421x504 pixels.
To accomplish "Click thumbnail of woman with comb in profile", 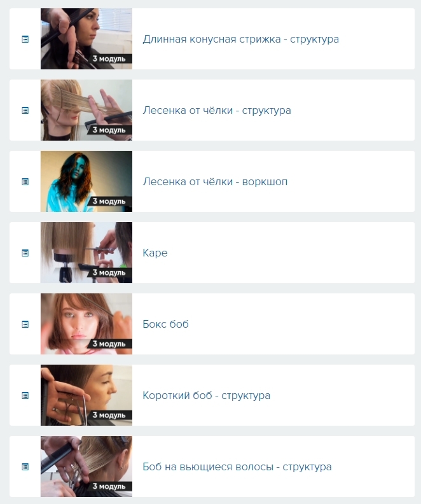I will [86, 39].
